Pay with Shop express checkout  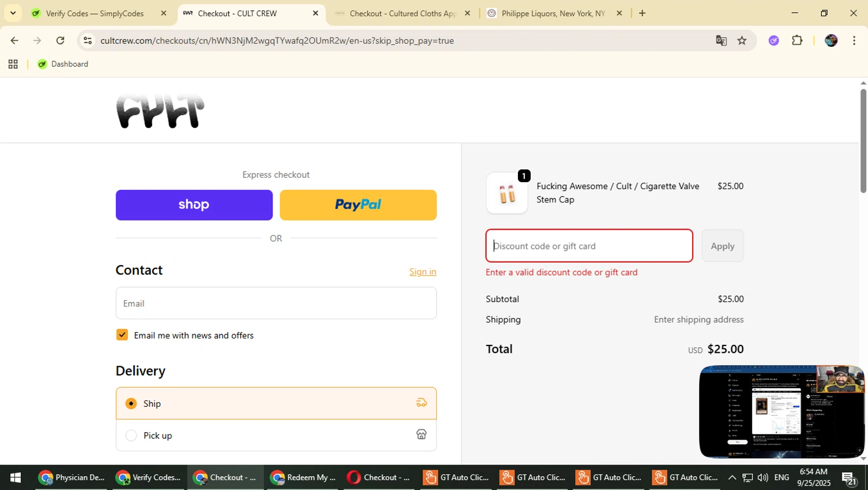194,205
